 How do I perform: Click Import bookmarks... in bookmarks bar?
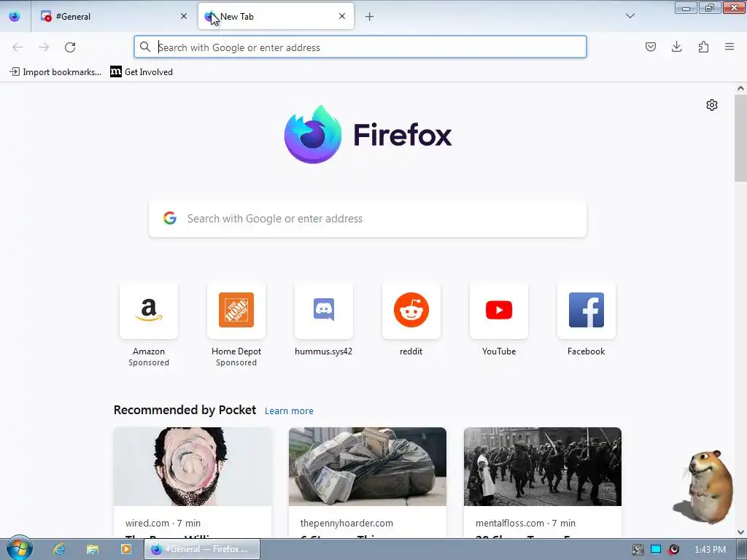(x=55, y=72)
